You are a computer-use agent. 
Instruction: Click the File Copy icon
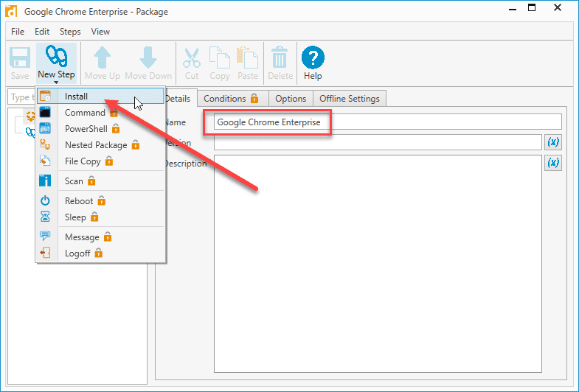(x=45, y=161)
